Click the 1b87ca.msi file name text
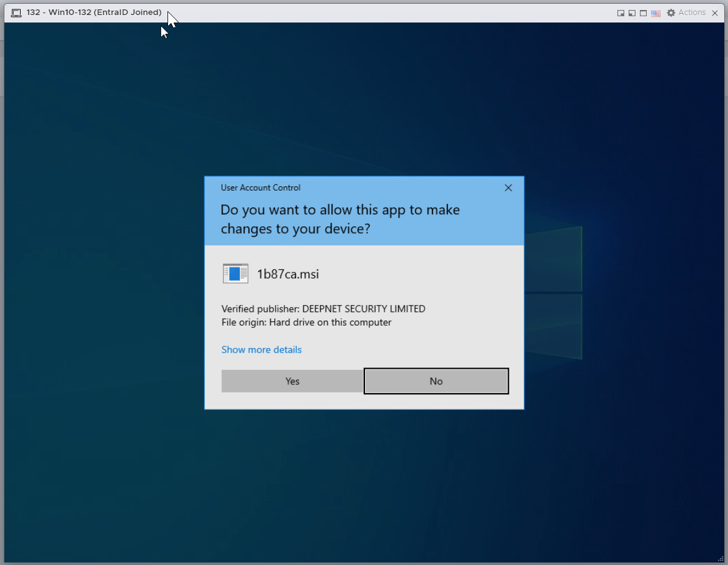Image resolution: width=728 pixels, height=565 pixels. coord(288,274)
